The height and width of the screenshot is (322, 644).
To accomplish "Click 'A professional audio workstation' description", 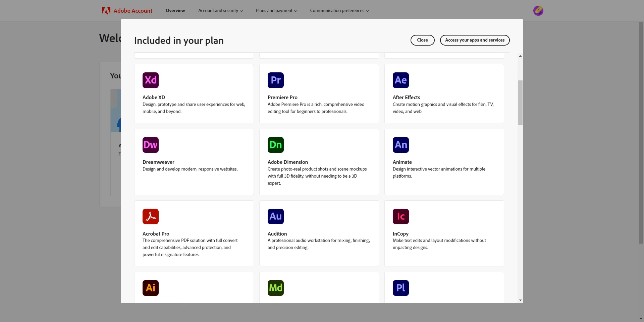I will click(319, 244).
